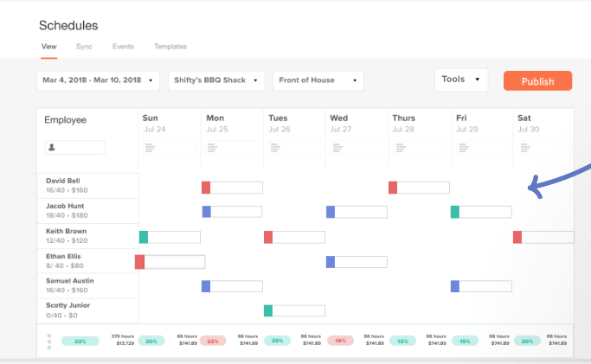This screenshot has height=364, width=591.
Task: Click the three-dot menu in the footer
Action: [49, 342]
